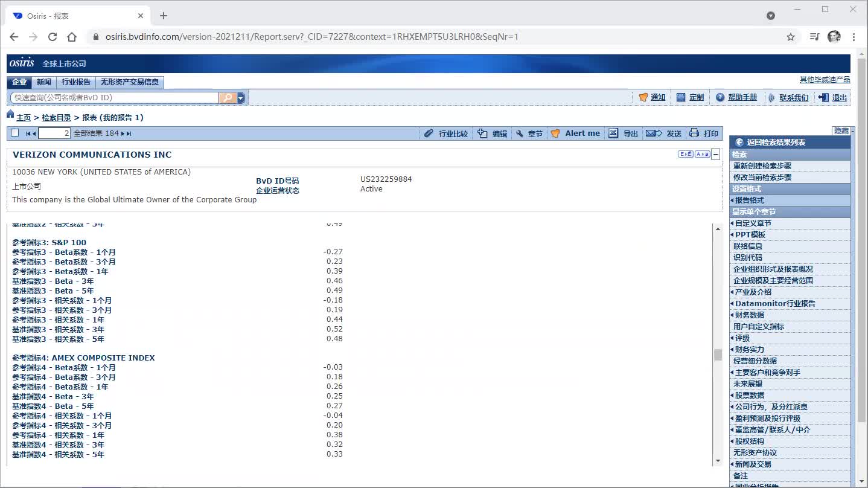Switch to 行业报告 tab
Screen dimensions: 868x488
tap(76, 82)
